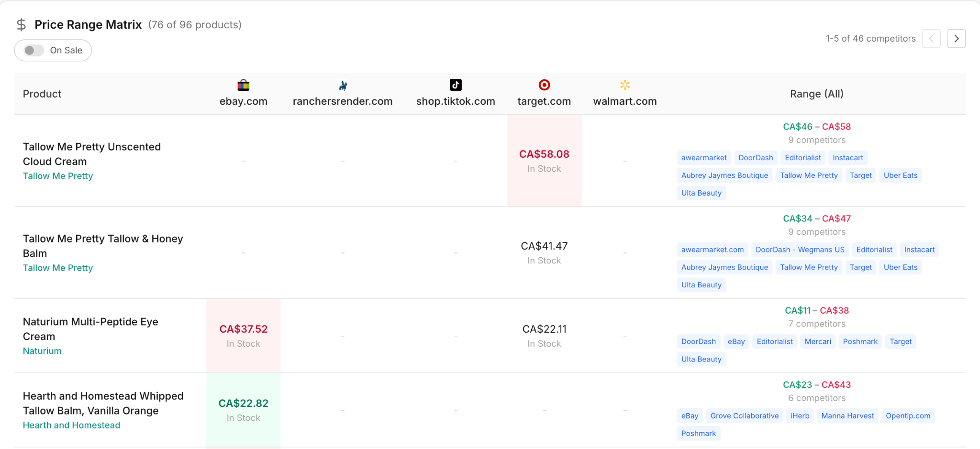This screenshot has height=449, width=980.
Task: Click the Walmart spark logo
Action: (625, 85)
